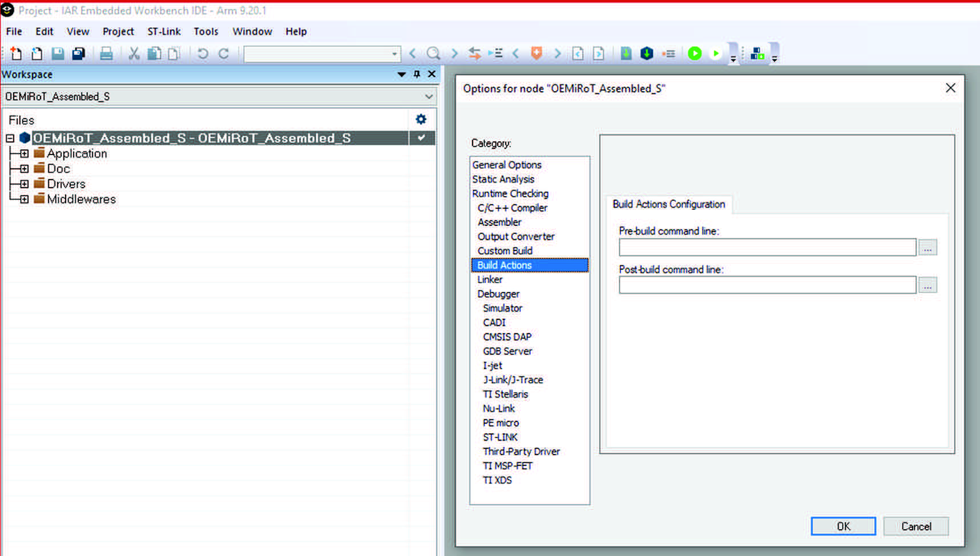
Task: Click the ST-Link toolbar blocks icon
Action: coord(757,54)
